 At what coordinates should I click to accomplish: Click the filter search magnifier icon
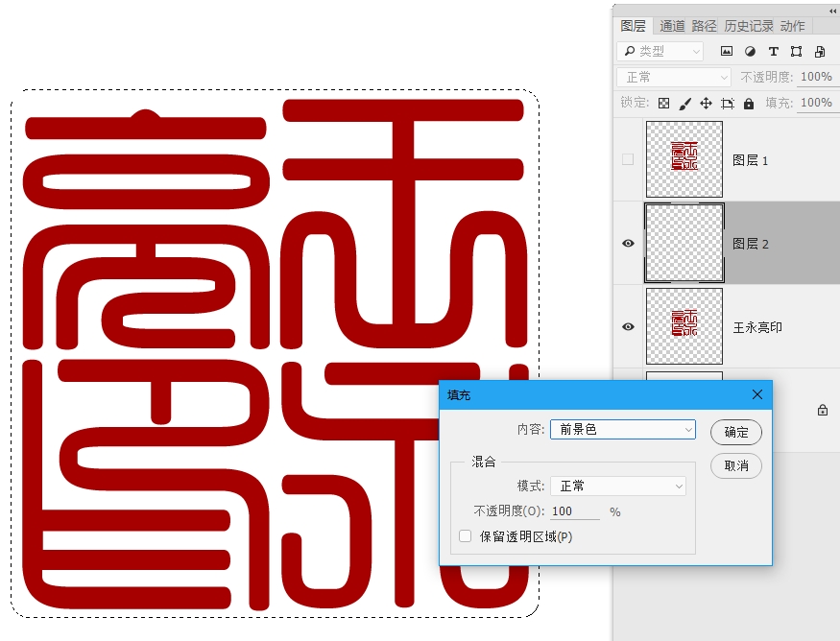(631, 50)
